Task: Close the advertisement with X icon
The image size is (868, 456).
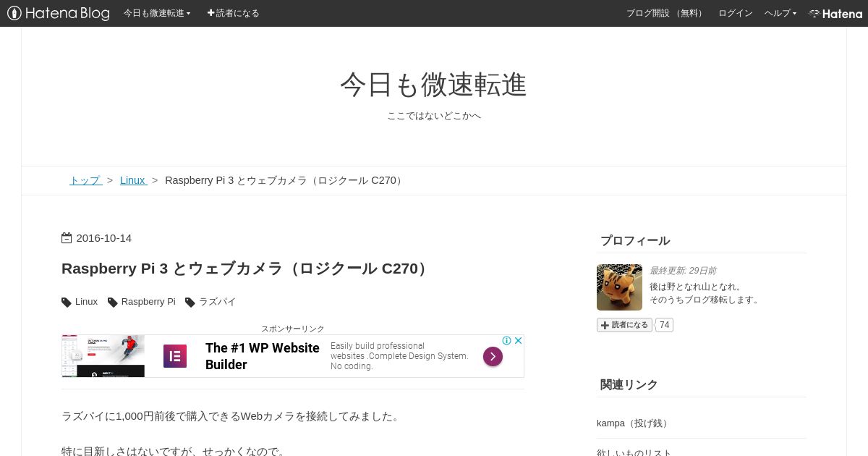Action: [x=518, y=340]
